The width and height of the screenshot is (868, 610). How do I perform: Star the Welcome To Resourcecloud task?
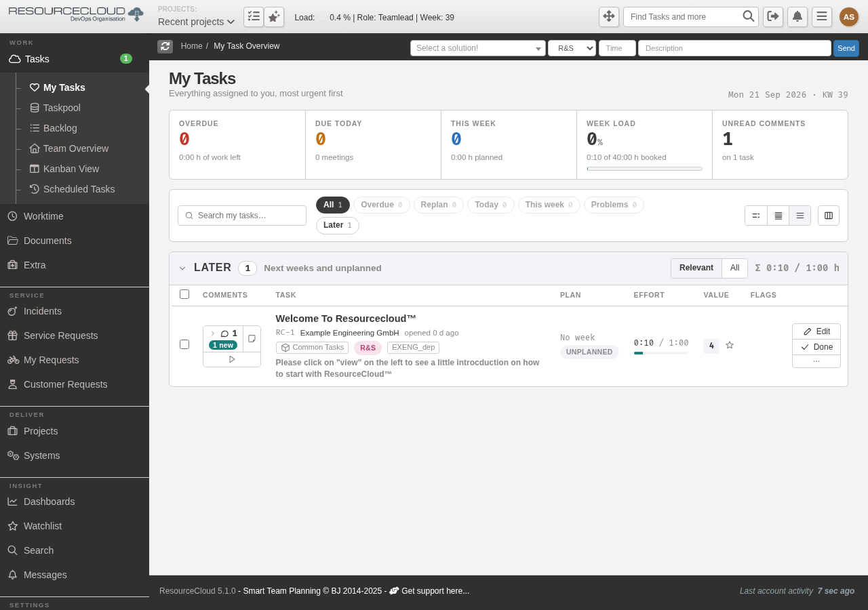pos(730,345)
